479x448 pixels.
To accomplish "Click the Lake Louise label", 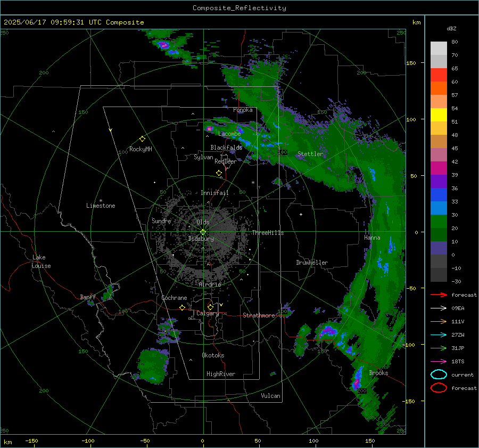I will coord(41,262).
